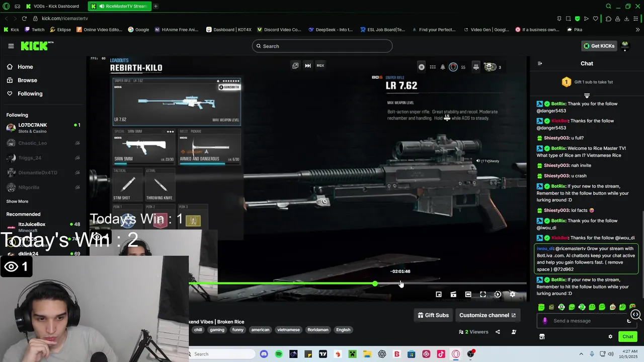Open the profile avatar menu

point(625,46)
